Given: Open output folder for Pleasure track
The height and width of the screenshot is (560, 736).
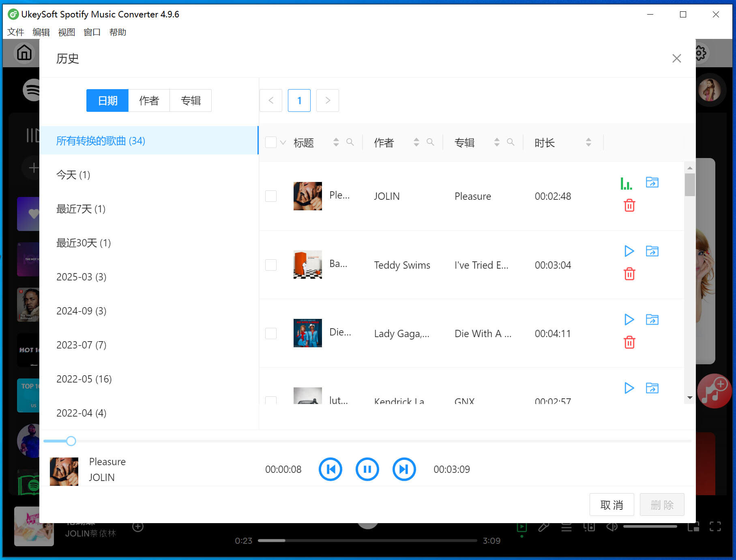Looking at the screenshot, I should click(652, 182).
